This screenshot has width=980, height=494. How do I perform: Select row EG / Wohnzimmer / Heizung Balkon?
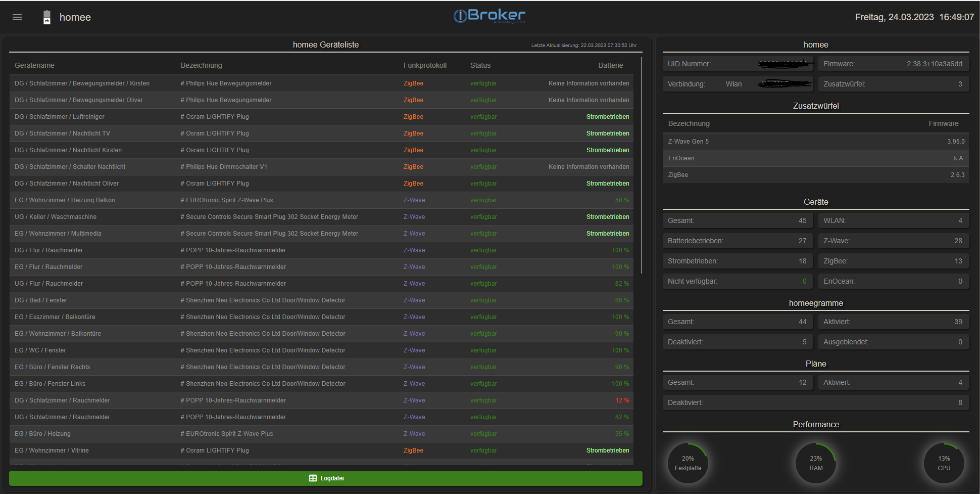[321, 200]
